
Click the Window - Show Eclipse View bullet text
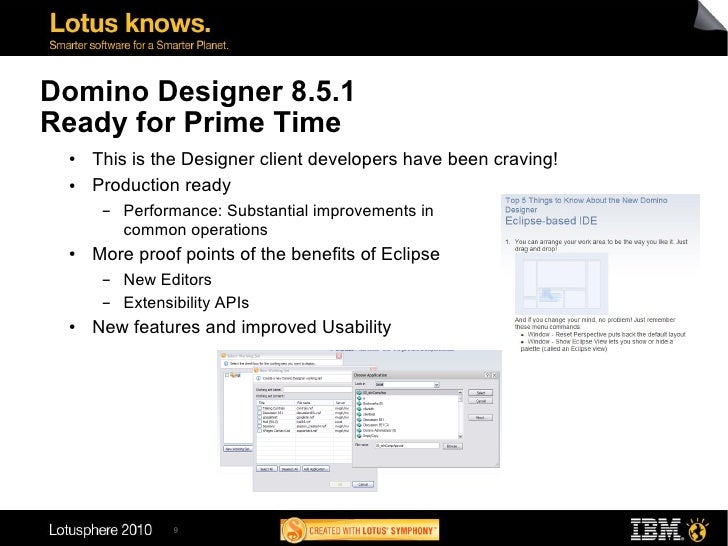[598, 345]
